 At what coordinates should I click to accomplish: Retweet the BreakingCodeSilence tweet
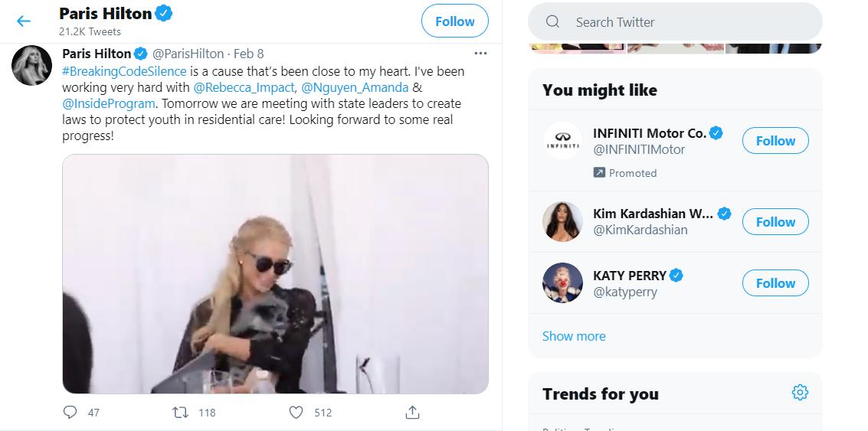(x=182, y=413)
